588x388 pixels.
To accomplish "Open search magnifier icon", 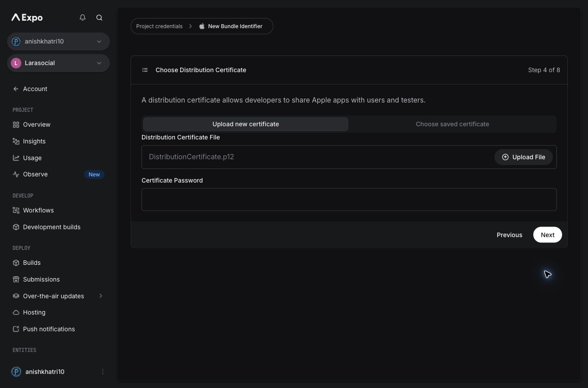I will tap(99, 18).
